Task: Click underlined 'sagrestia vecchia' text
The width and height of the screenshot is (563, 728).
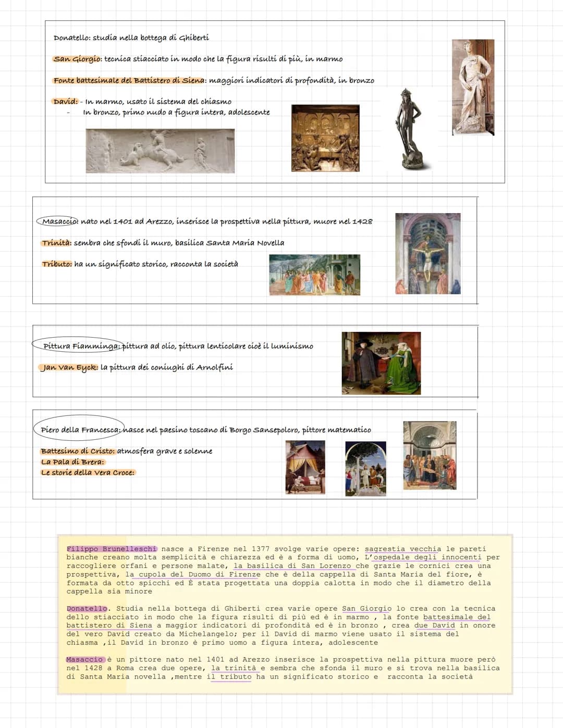Action: 402,549
